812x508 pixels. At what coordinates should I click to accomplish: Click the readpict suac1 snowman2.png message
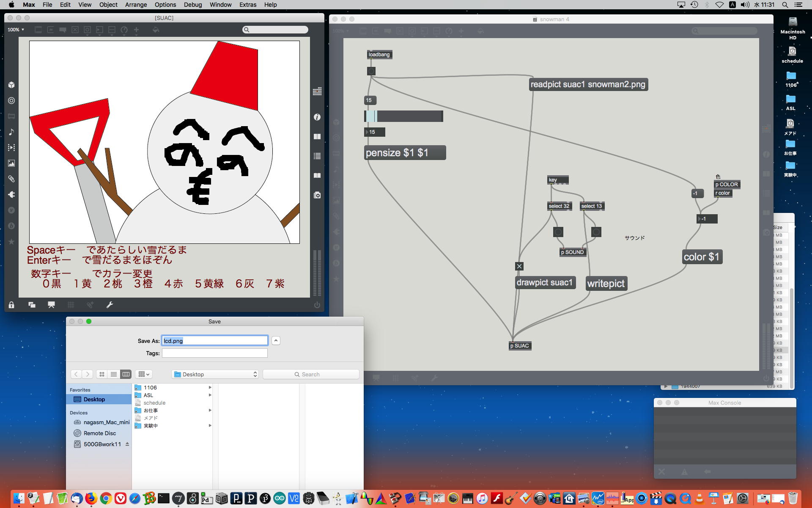pos(588,84)
